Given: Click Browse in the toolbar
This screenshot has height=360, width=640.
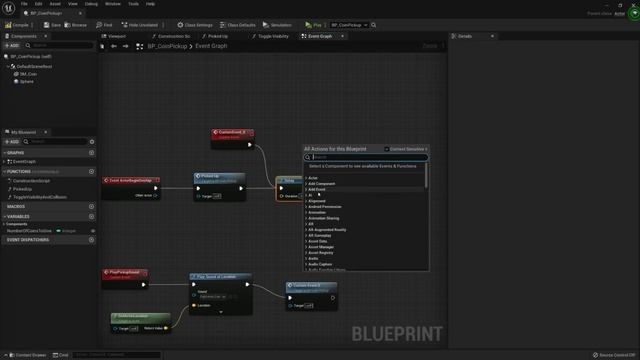Looking at the screenshot, I should 76,25.
